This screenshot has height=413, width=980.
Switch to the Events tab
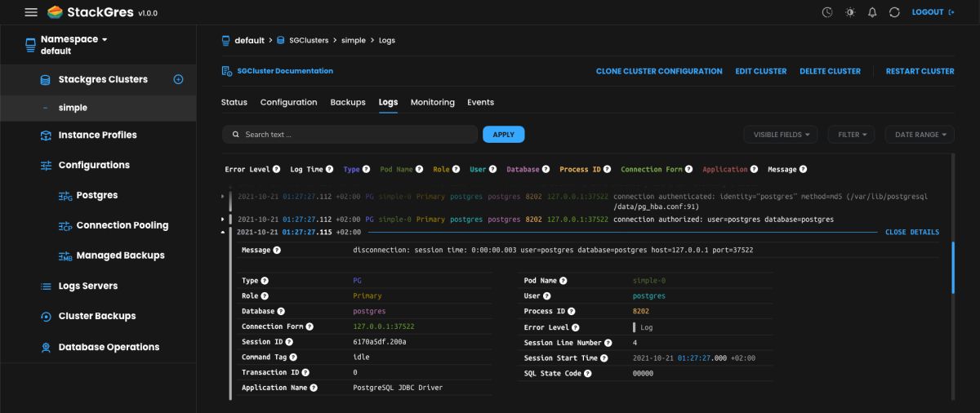[x=480, y=102]
